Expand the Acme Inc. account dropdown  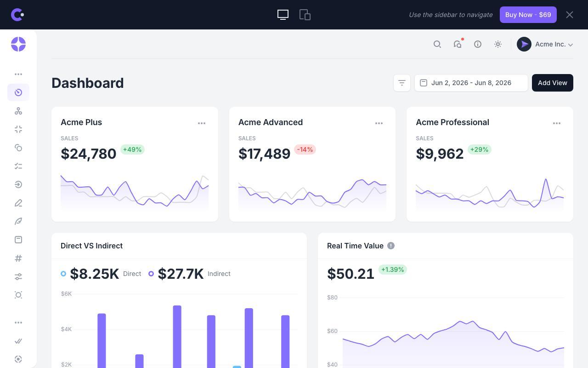coord(545,44)
